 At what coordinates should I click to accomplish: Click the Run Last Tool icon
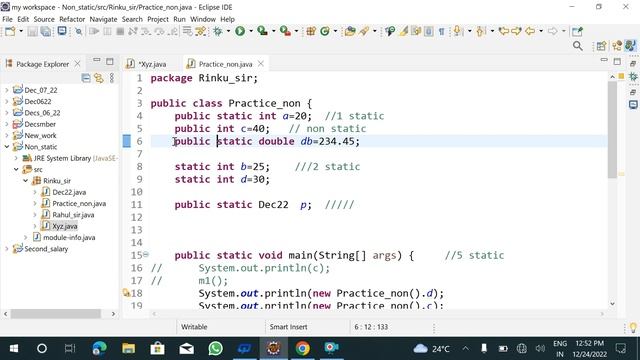point(285,31)
